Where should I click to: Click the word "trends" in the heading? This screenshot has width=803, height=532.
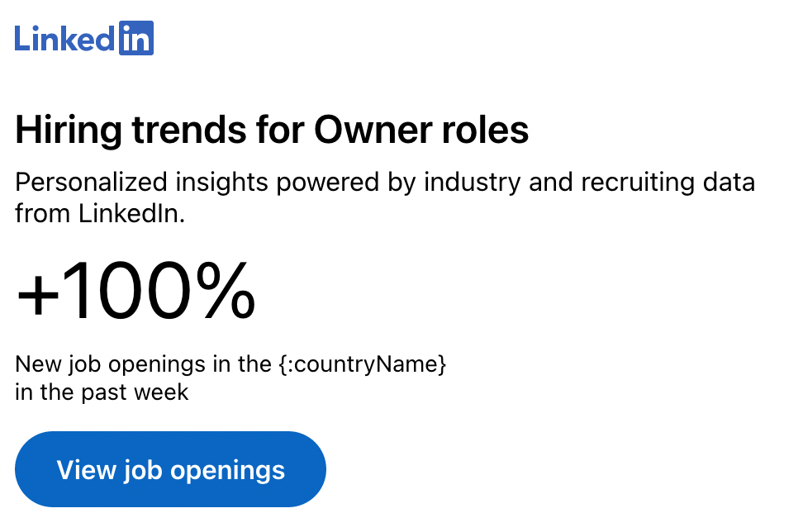(190, 130)
